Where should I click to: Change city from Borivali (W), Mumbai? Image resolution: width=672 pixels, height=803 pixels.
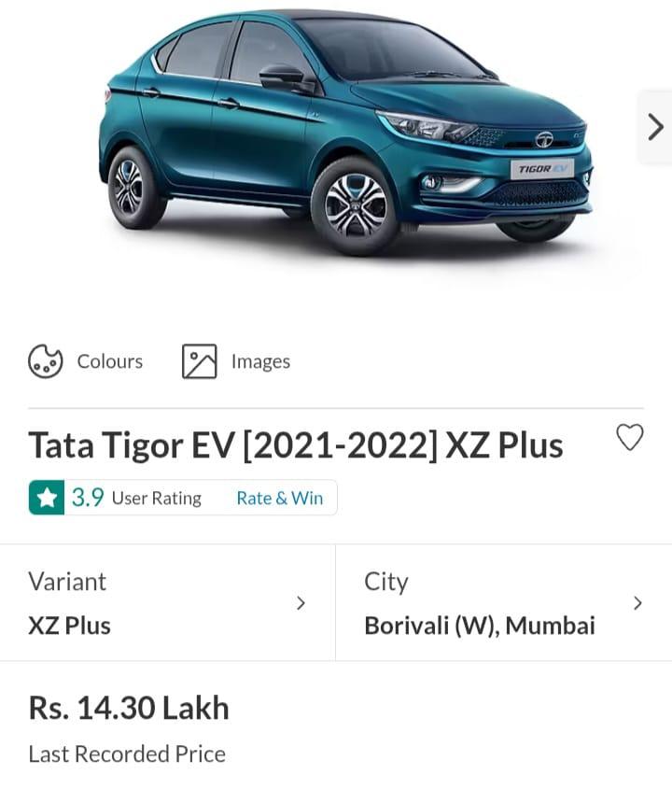tap(480, 626)
